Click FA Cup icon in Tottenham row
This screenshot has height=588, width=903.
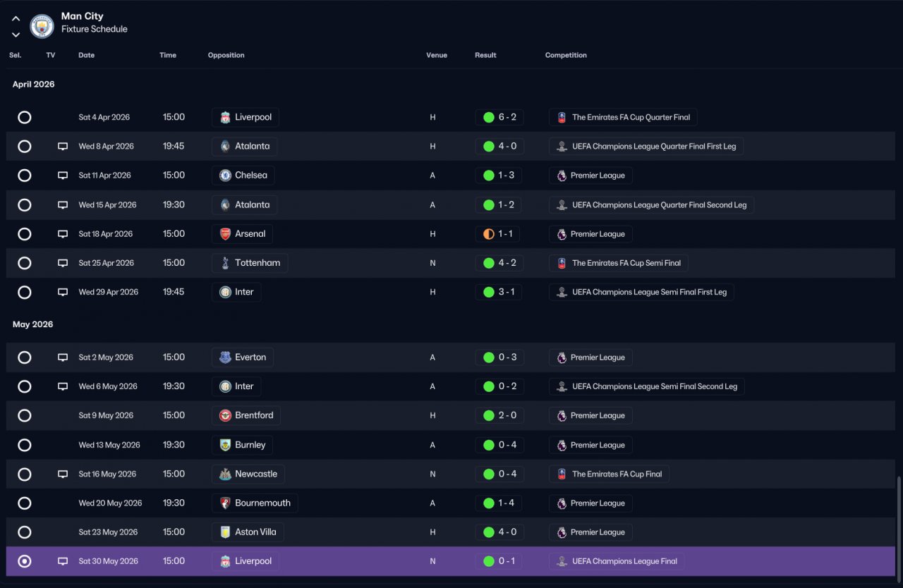(562, 263)
